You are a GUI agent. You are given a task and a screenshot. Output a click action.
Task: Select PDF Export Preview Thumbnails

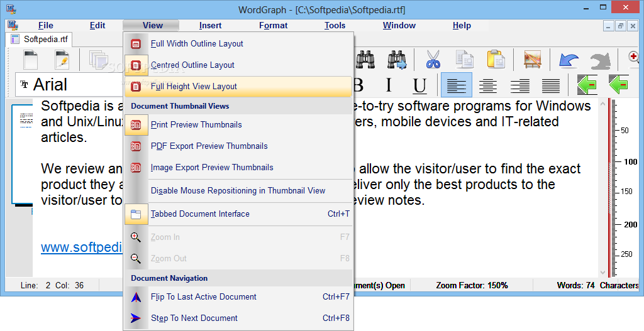[x=238, y=146]
